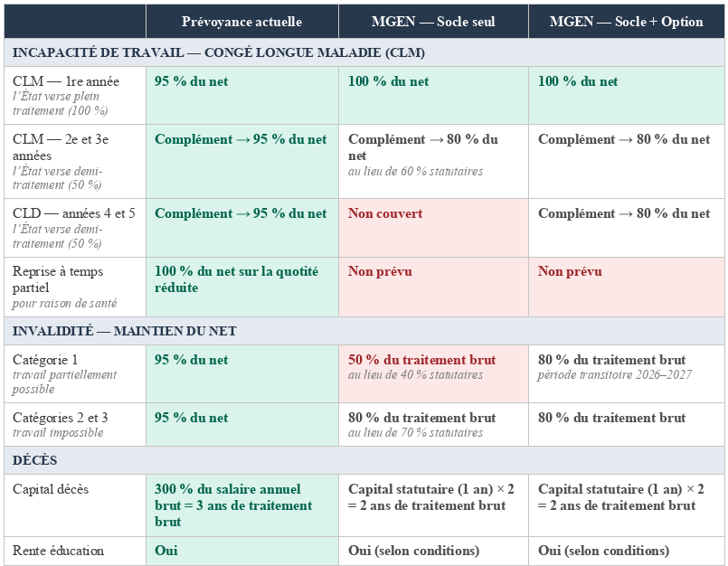
Task: Click the "50 % du traitement brut" cell
Action: pyautogui.click(x=421, y=360)
